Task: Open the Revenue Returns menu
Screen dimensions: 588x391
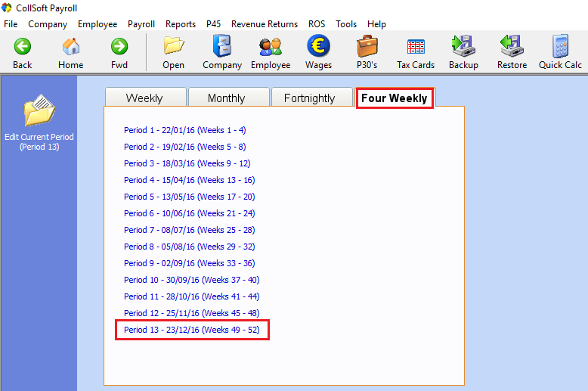Action: click(x=265, y=24)
